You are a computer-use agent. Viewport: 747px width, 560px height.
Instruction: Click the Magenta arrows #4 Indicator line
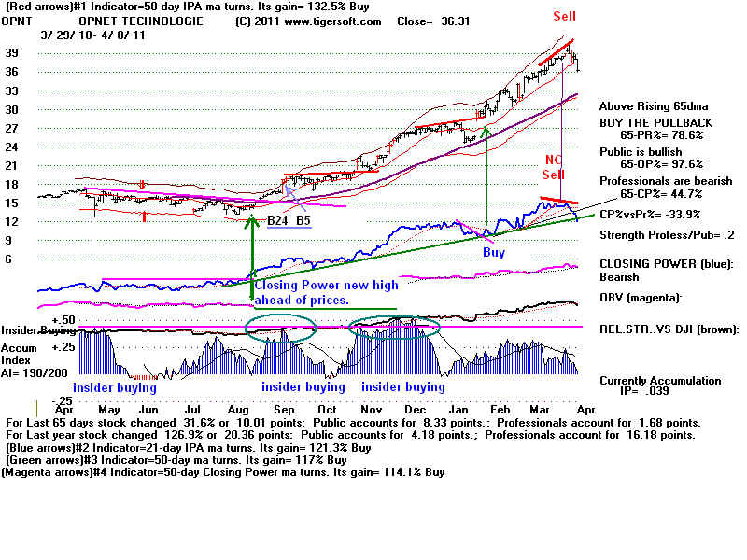click(x=223, y=472)
